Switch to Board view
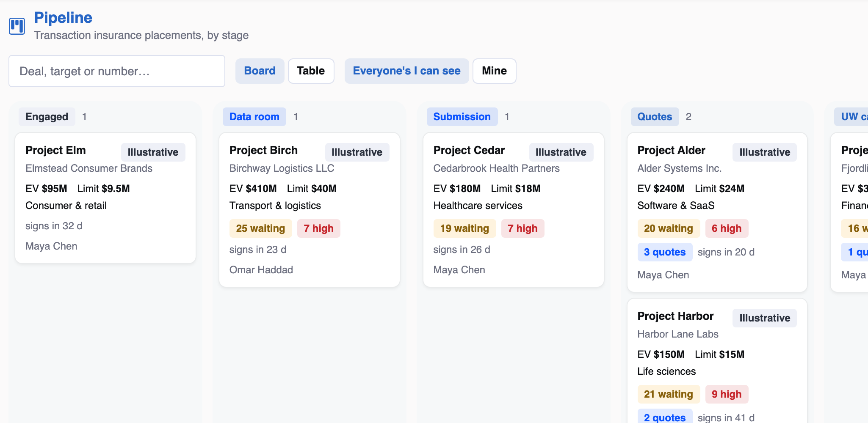The image size is (868, 423). tap(260, 71)
